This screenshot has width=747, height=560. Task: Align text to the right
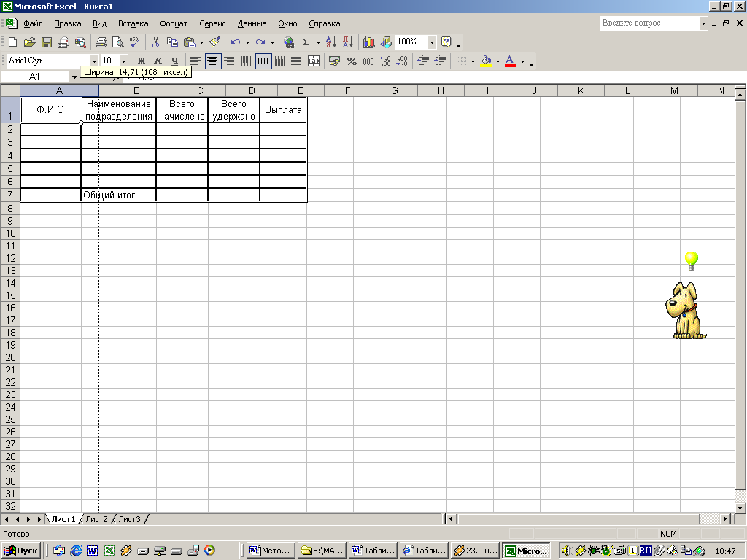(x=229, y=61)
